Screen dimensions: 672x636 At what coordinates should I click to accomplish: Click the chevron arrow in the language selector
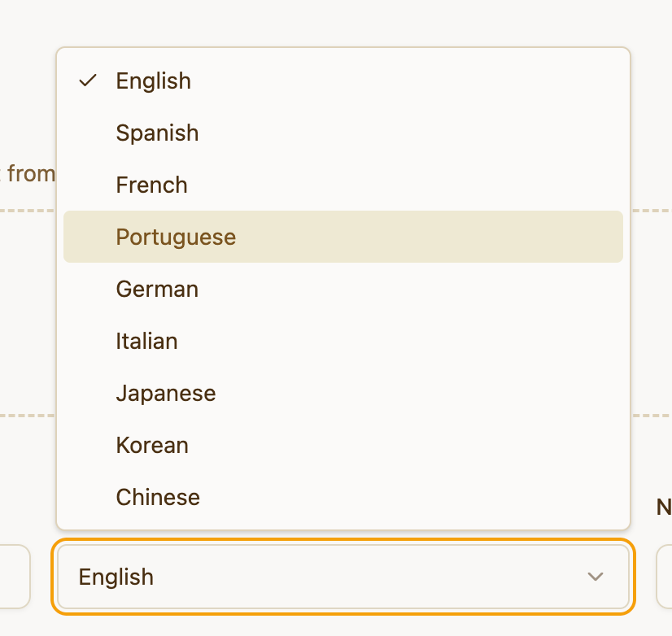pyautogui.click(x=596, y=577)
